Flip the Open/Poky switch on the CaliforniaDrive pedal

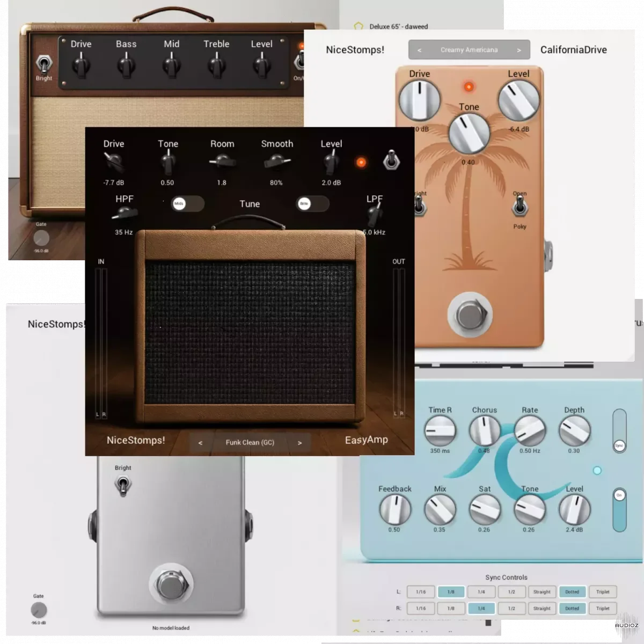pyautogui.click(x=519, y=207)
